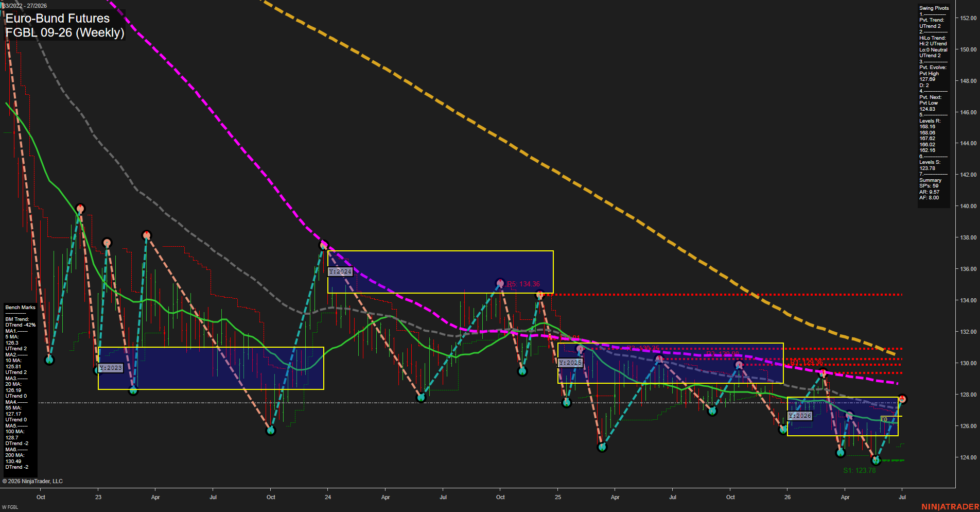The image size is (980, 512).
Task: Select the Y:2026 yearly range label
Action: [800, 416]
